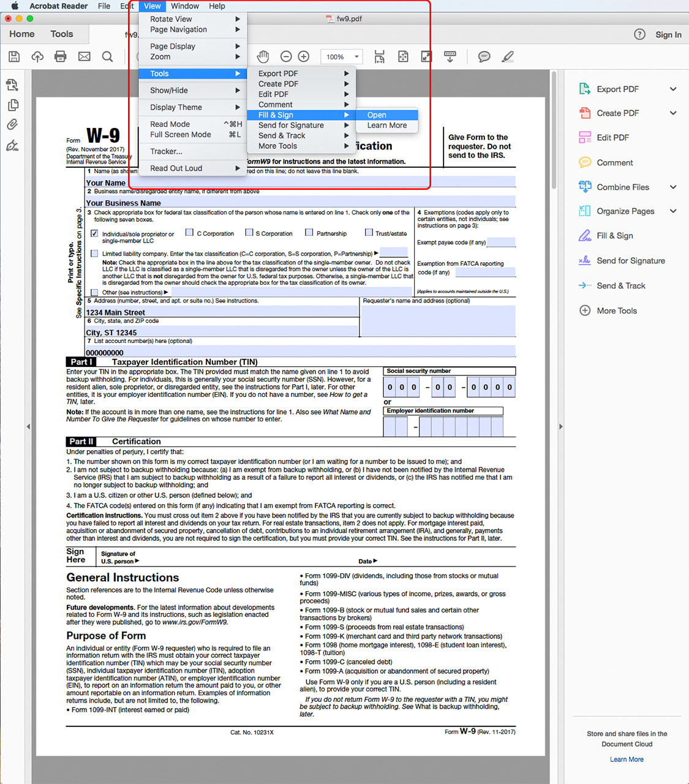Select Send for Signature submenu item
689x784 pixels.
(301, 126)
